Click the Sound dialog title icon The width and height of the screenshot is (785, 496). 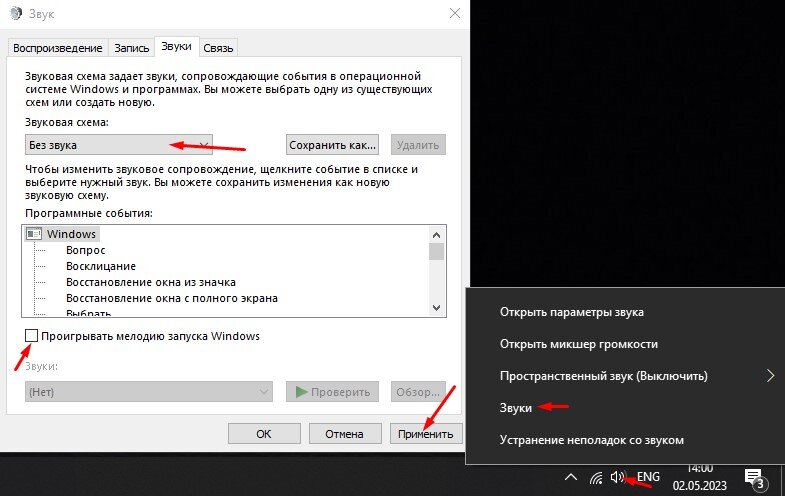coord(16,13)
